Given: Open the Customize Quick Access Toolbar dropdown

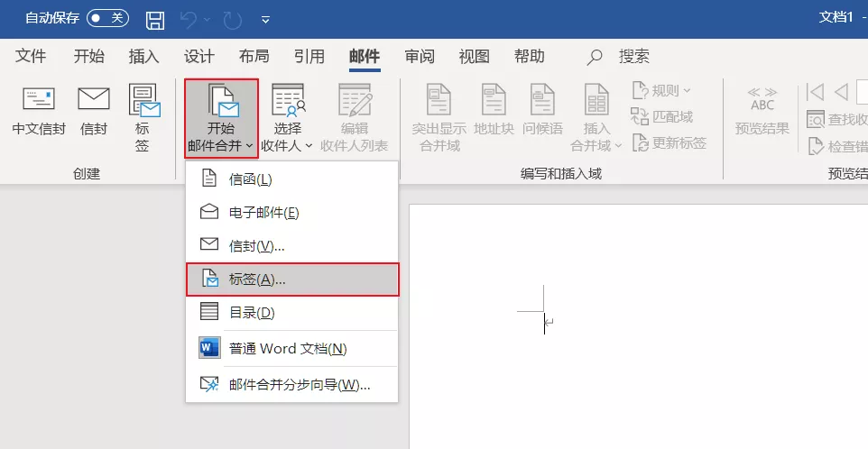Looking at the screenshot, I should pyautogui.click(x=265, y=20).
